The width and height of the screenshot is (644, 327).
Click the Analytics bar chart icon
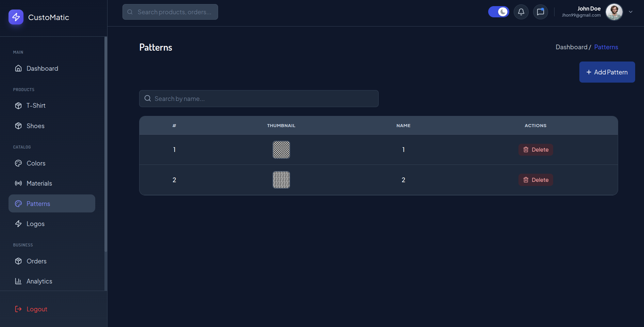[18, 281]
